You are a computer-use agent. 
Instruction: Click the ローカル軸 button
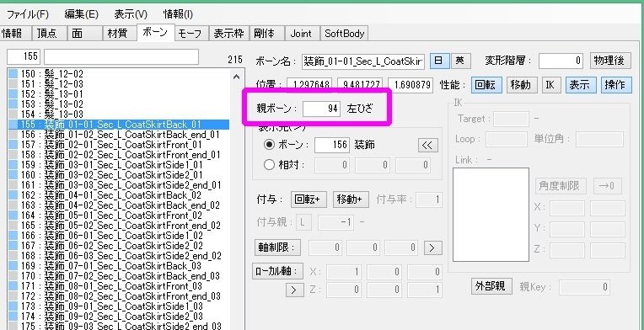[x=277, y=271]
